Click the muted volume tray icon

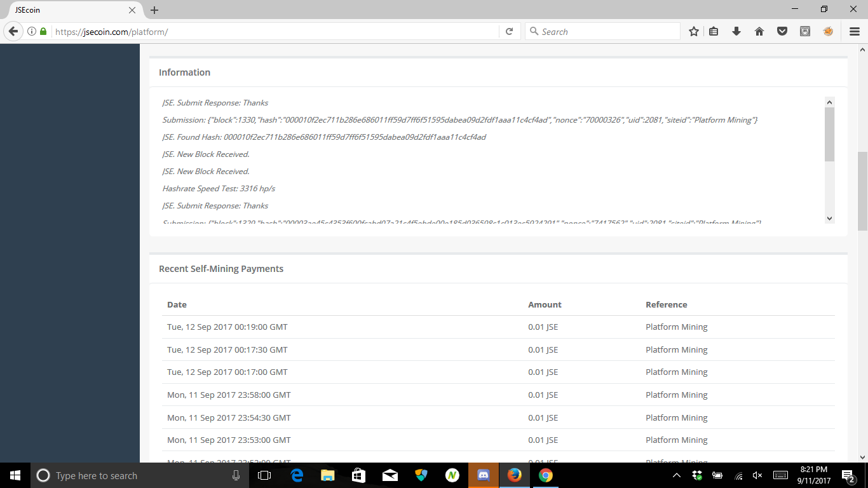(x=757, y=475)
